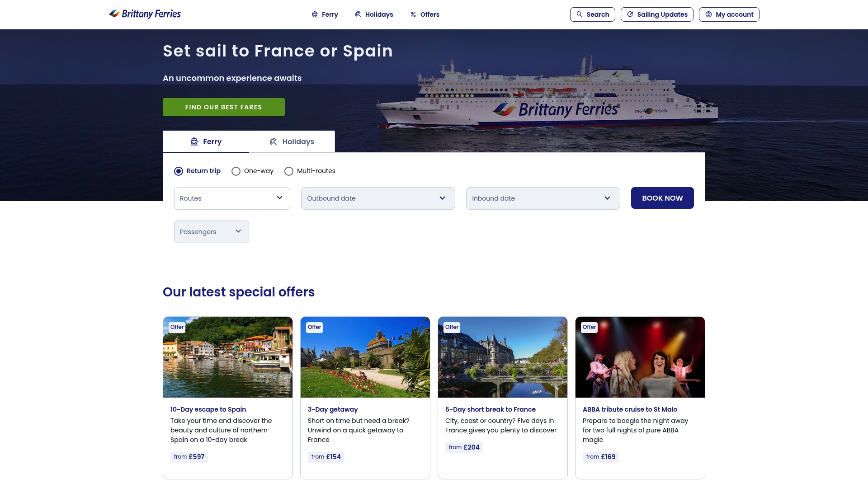Select the One-way radio option

236,171
